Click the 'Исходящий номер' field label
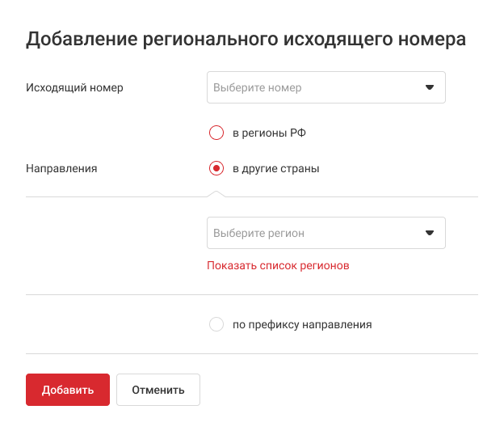The height and width of the screenshot is (435, 504). (x=74, y=87)
